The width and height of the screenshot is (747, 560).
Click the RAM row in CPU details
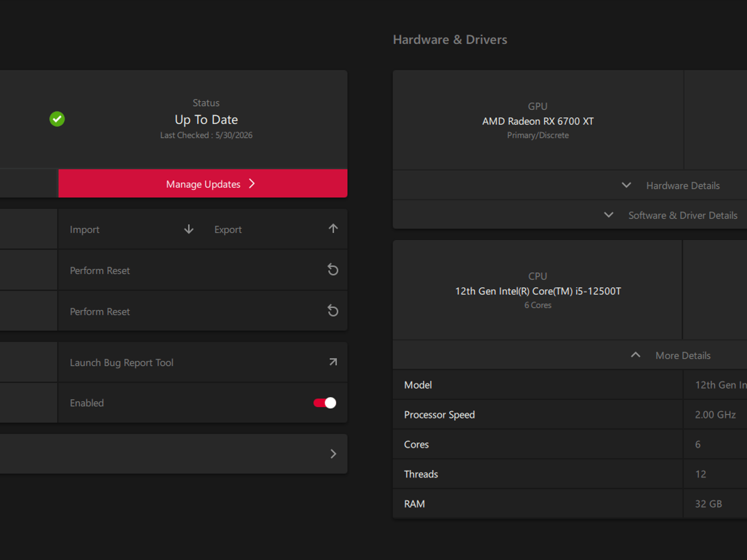[x=570, y=504]
